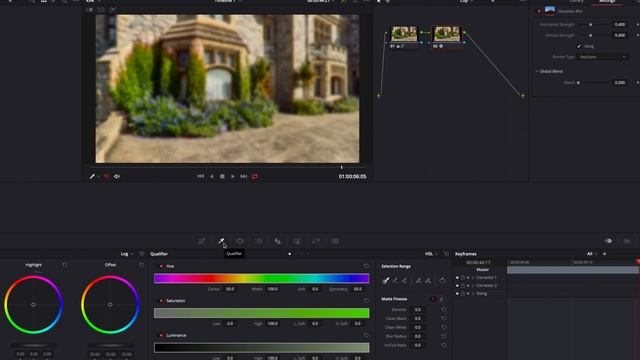Reset the Offset color wheel

click(141, 265)
